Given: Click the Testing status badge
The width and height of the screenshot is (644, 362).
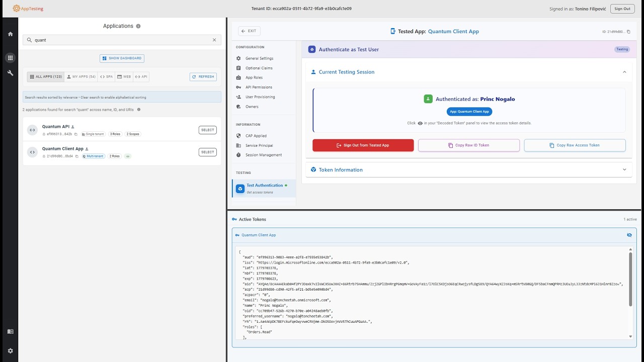Looking at the screenshot, I should pos(622,49).
